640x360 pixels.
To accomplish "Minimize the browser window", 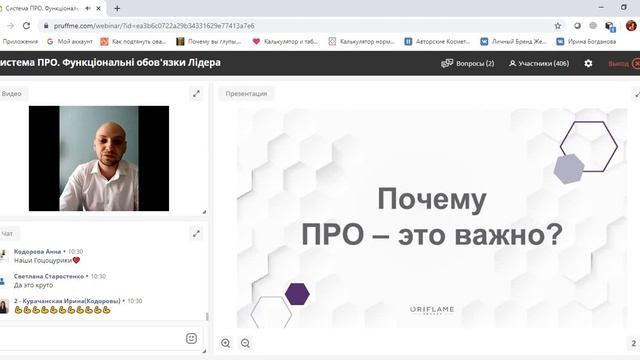I will (x=601, y=7).
